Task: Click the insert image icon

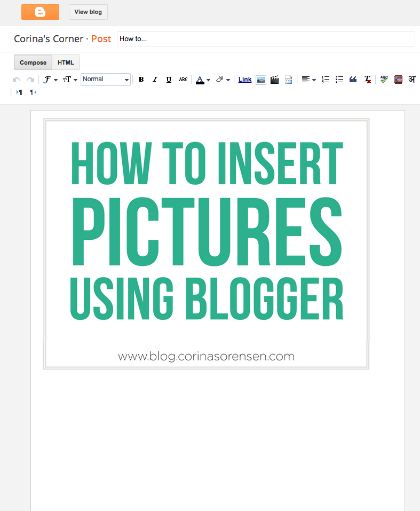Action: [260, 80]
